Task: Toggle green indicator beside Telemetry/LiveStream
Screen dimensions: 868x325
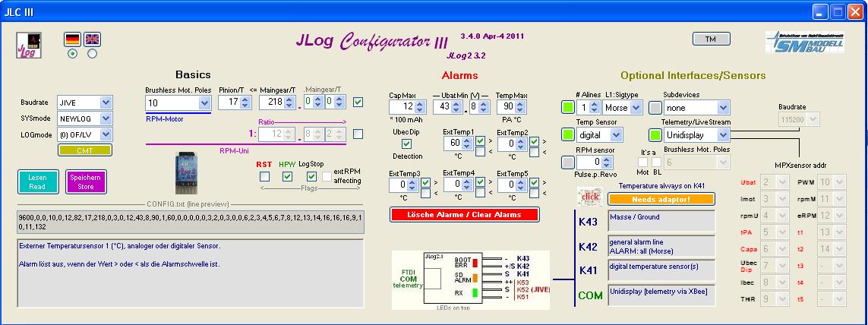Action: (655, 134)
